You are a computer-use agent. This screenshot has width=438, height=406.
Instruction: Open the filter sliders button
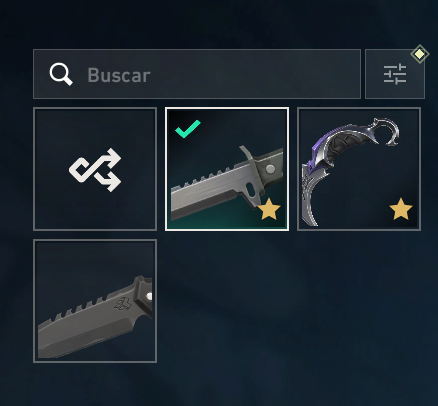[395, 74]
